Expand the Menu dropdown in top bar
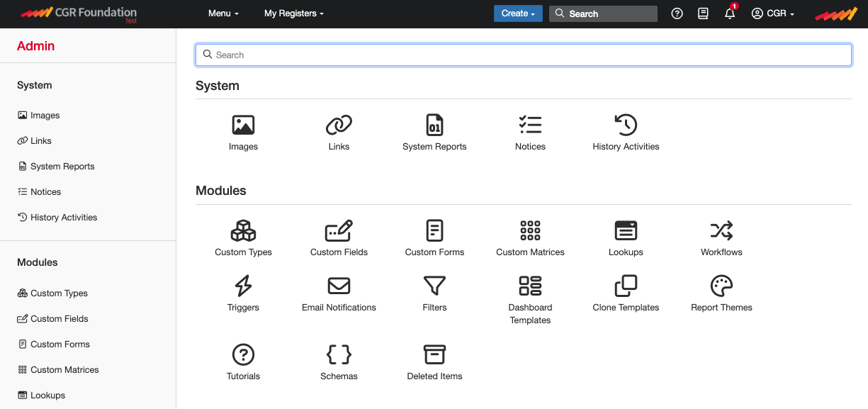 pos(223,13)
